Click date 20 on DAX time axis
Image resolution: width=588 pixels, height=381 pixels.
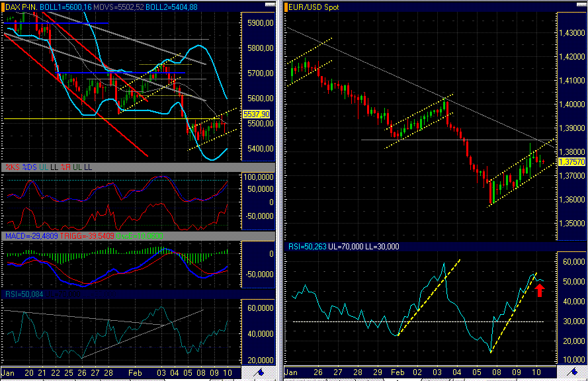tap(29, 373)
